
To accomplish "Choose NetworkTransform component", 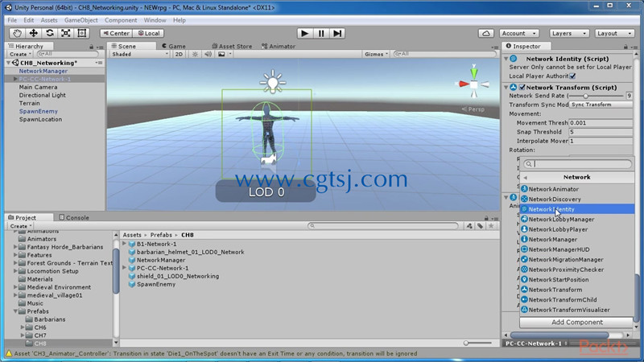I will (x=577, y=290).
